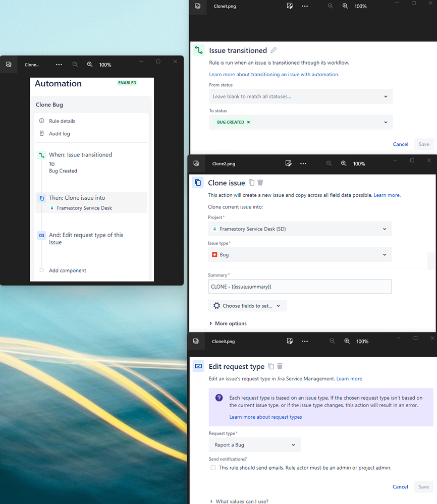
Task: Zoom out in left Clone window
Action: (75, 65)
